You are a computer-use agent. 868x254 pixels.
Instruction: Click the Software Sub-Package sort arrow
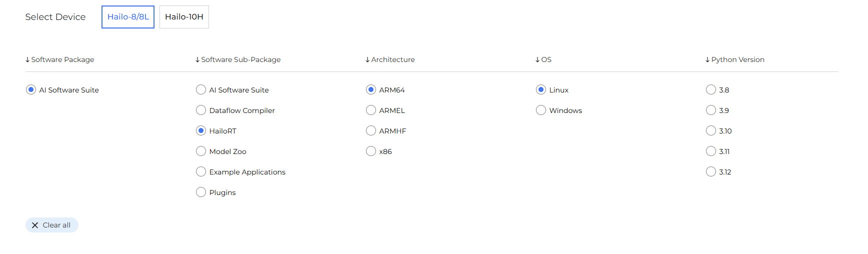pos(197,60)
